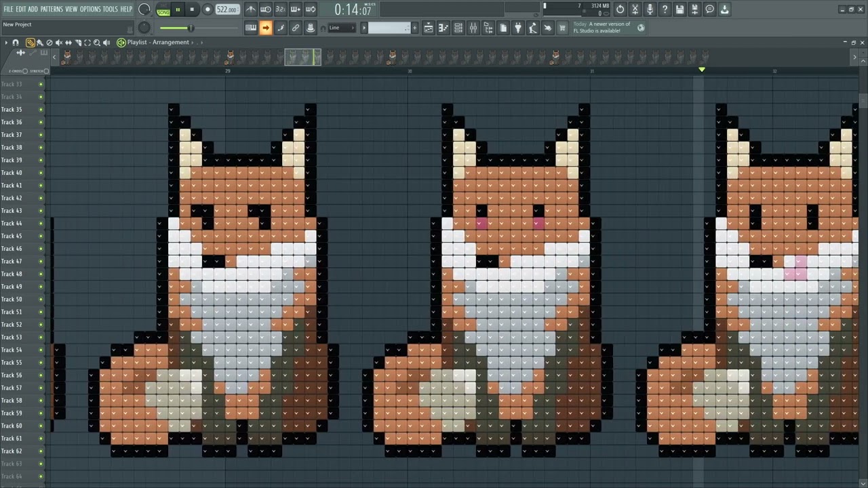Open the ADD menu
This screenshot has width=868, height=488.
tap(33, 9)
